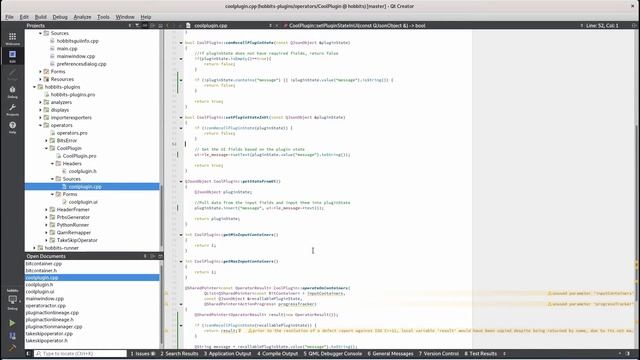
Task: Build the project with the hammer icon
Action: (x=12, y=347)
